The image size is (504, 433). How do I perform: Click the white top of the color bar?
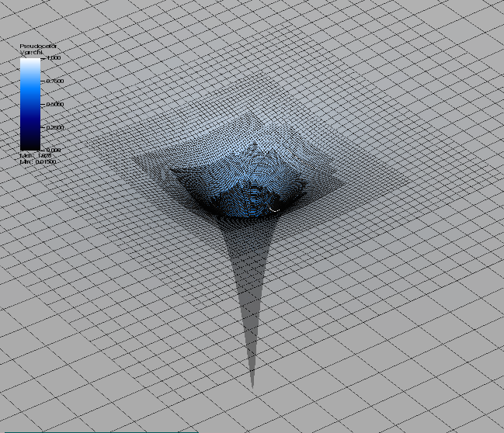pos(30,61)
